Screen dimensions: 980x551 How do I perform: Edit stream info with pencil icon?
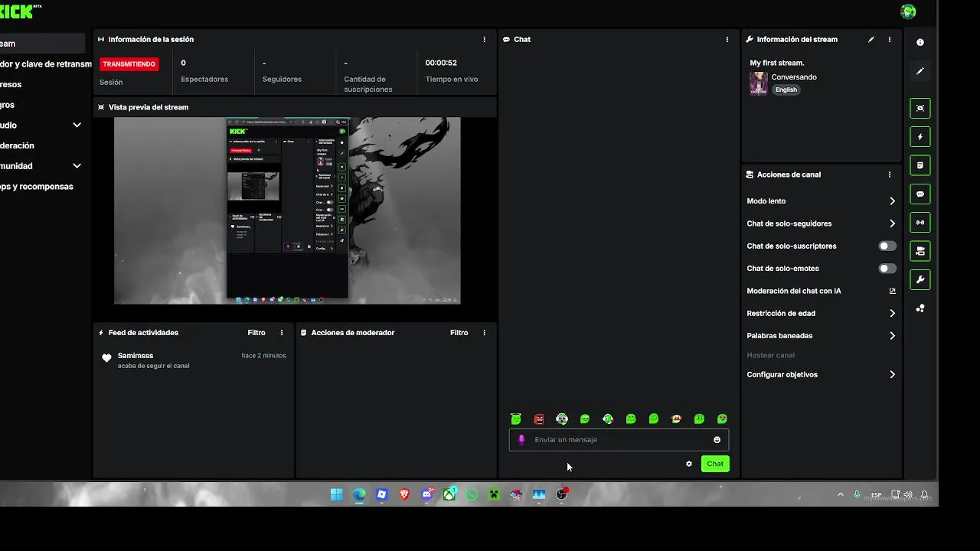tap(871, 39)
